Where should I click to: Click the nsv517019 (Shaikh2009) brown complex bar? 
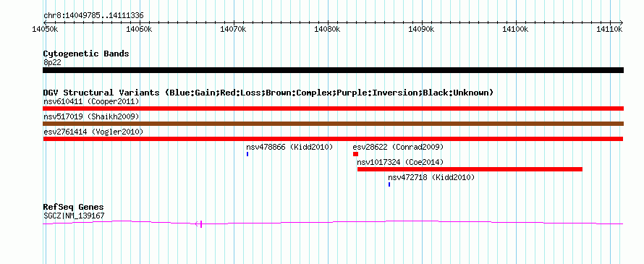click(333, 124)
